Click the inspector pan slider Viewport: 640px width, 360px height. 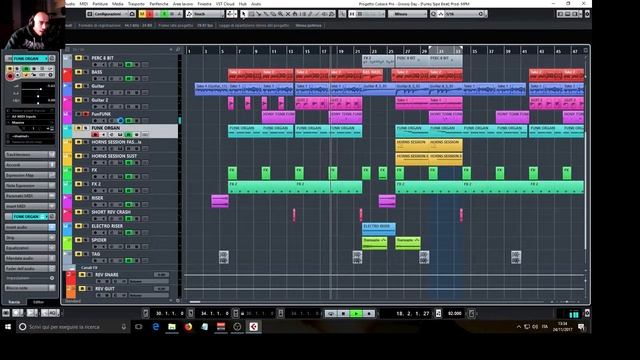(x=38, y=96)
